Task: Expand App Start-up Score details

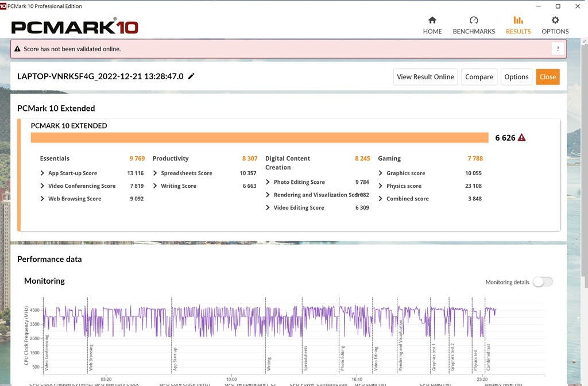Action: tap(42, 173)
